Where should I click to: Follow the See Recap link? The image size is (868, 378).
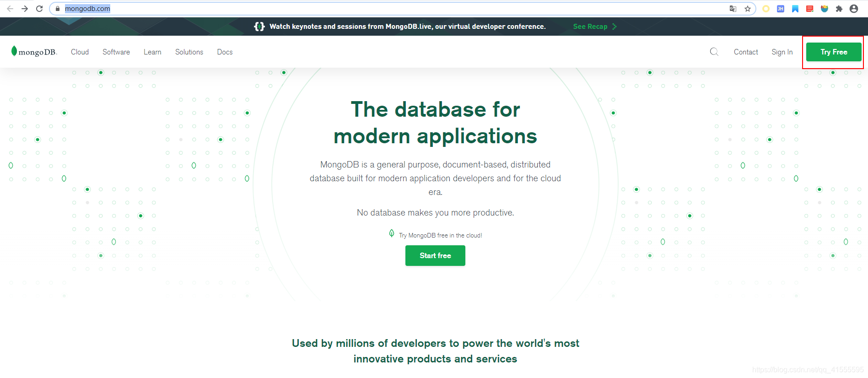(x=590, y=27)
